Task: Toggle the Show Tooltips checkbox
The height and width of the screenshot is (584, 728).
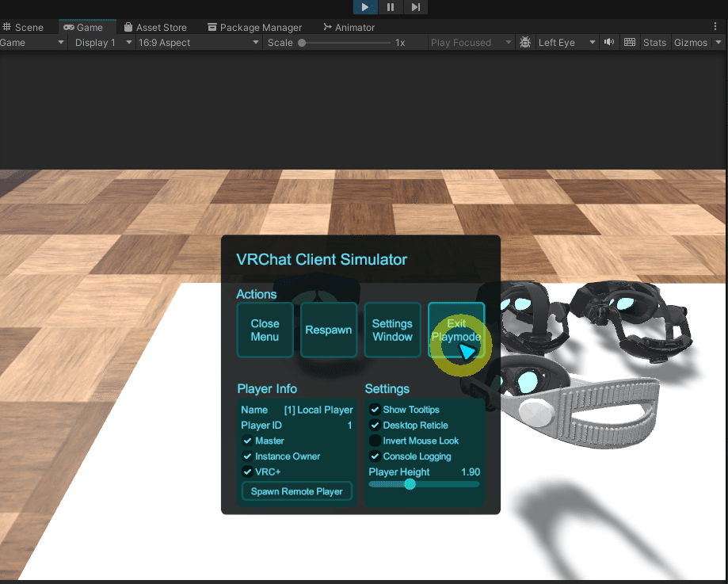Action: coord(375,410)
